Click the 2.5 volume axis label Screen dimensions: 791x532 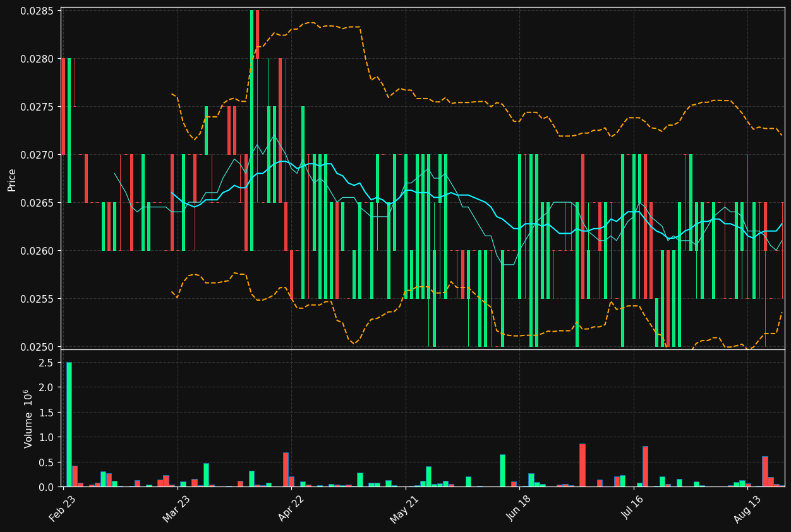tap(47, 363)
